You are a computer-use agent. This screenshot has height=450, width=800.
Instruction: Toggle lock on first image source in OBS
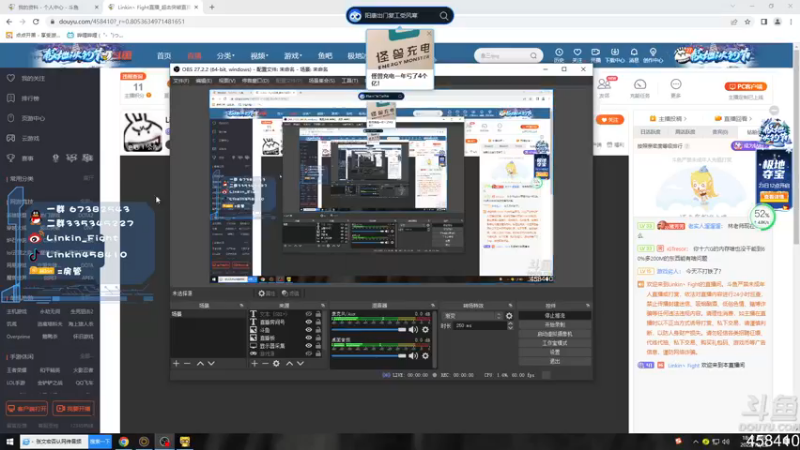(x=318, y=330)
